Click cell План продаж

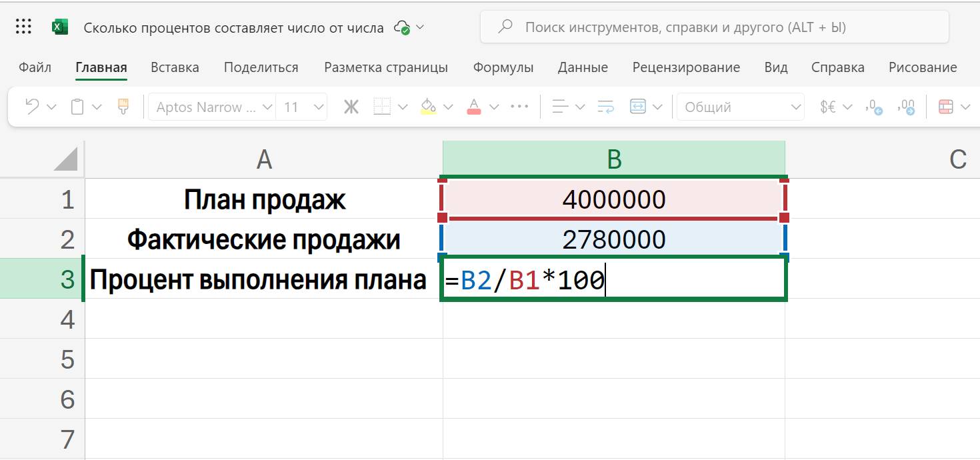coord(264,199)
